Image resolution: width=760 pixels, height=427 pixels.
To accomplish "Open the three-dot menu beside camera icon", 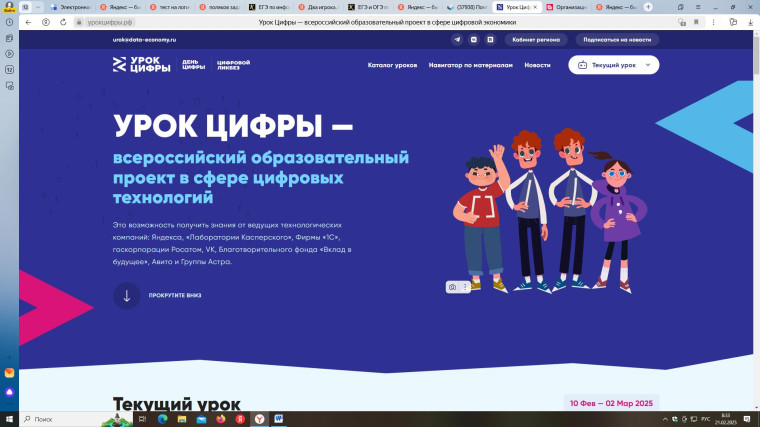I will [465, 287].
